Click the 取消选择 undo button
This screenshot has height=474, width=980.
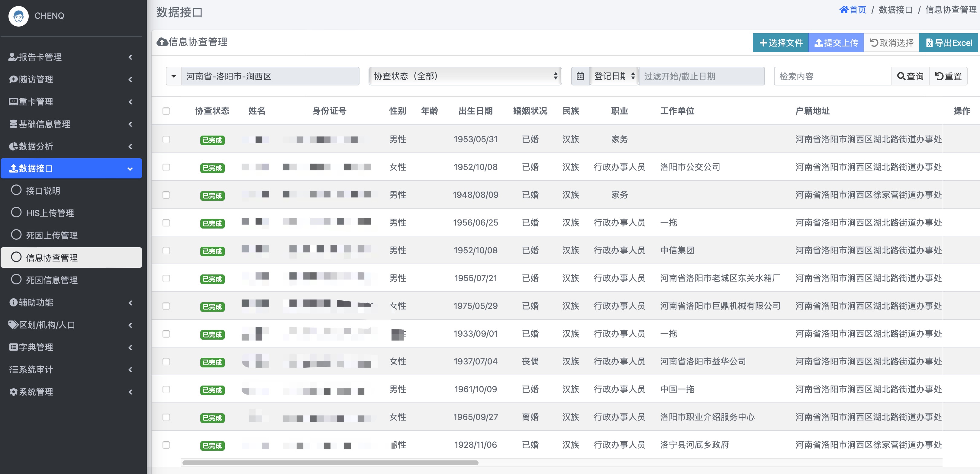click(891, 43)
